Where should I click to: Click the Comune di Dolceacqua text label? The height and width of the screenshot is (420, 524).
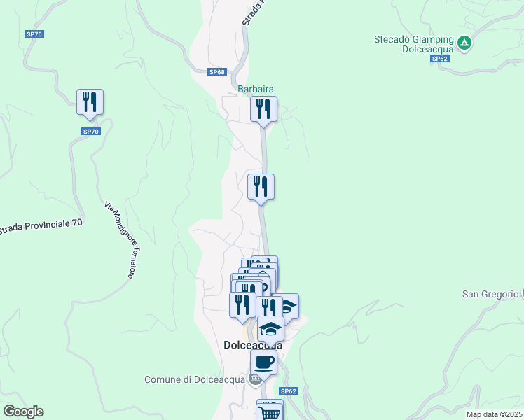(x=195, y=380)
